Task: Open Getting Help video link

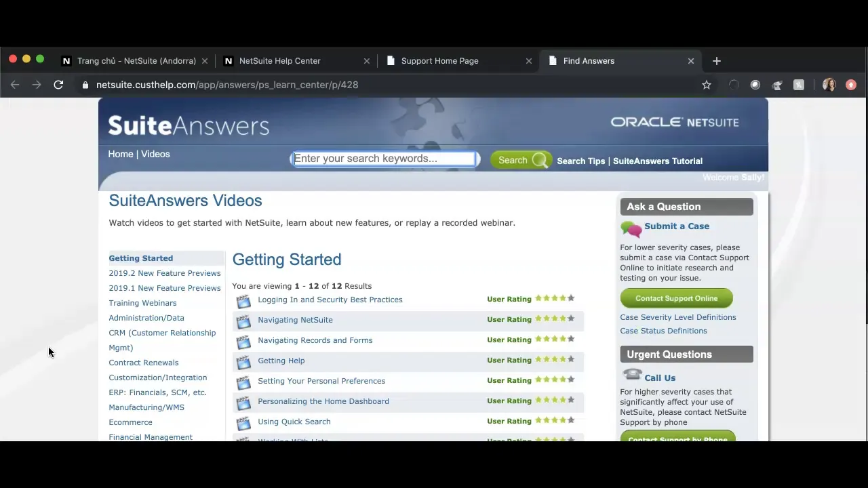Action: (x=281, y=361)
